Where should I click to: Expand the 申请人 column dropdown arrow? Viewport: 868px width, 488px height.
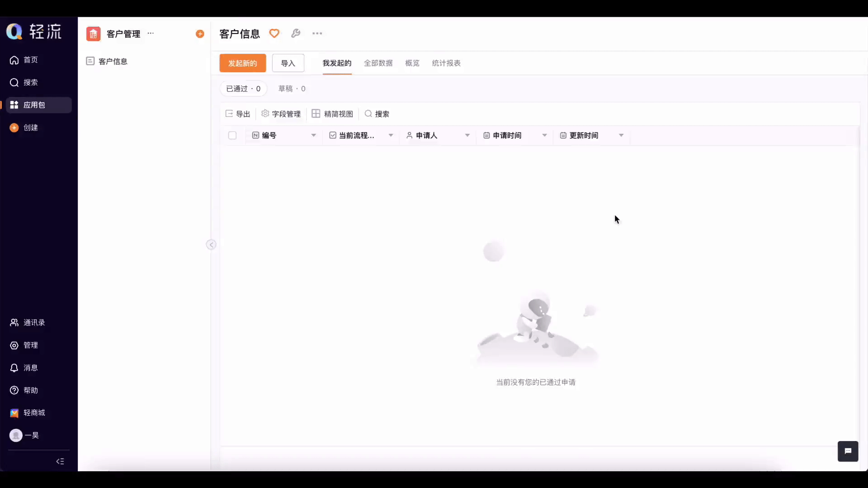tap(467, 136)
